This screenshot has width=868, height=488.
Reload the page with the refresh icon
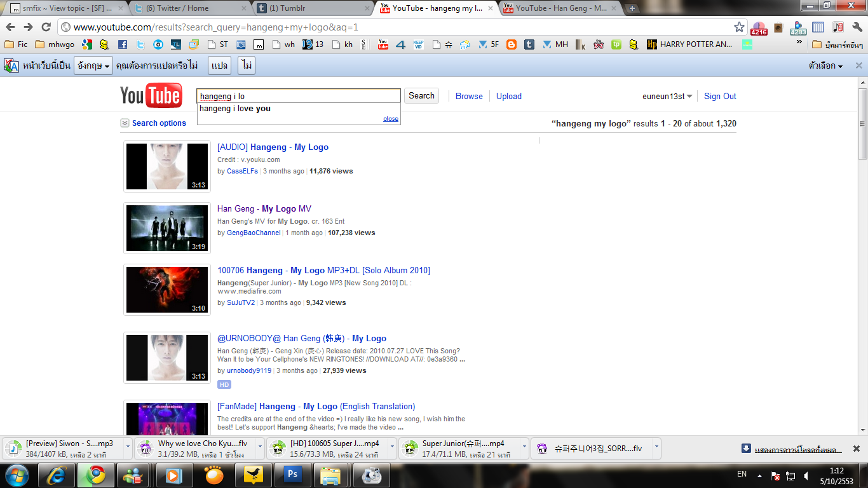click(46, 27)
